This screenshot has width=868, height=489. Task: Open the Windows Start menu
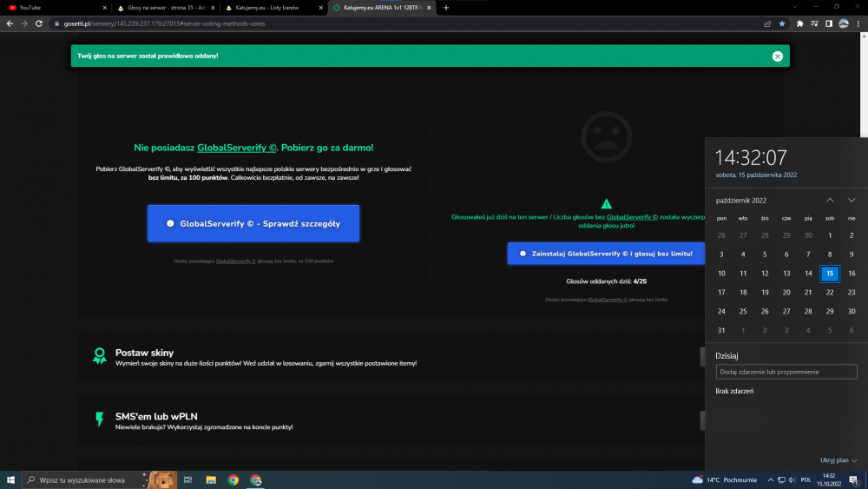pyautogui.click(x=10, y=479)
